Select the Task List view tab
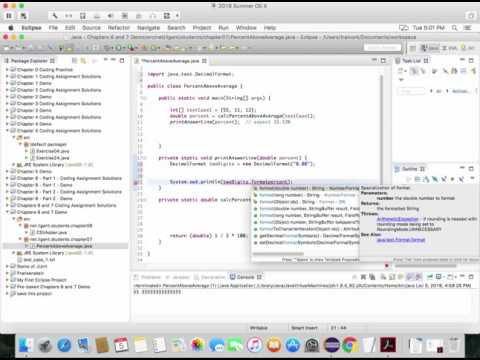This screenshot has width=480, height=360. point(412,61)
